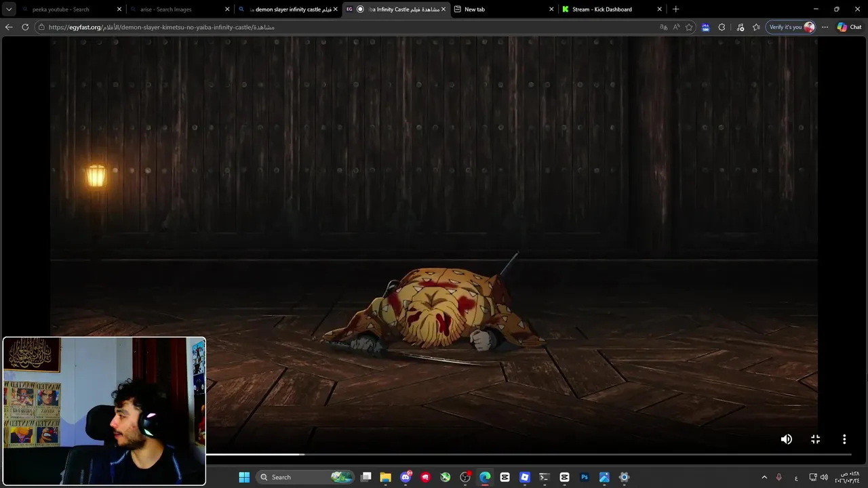Open Read aloud in address bar
This screenshot has height=488, width=868.
coord(676,27)
